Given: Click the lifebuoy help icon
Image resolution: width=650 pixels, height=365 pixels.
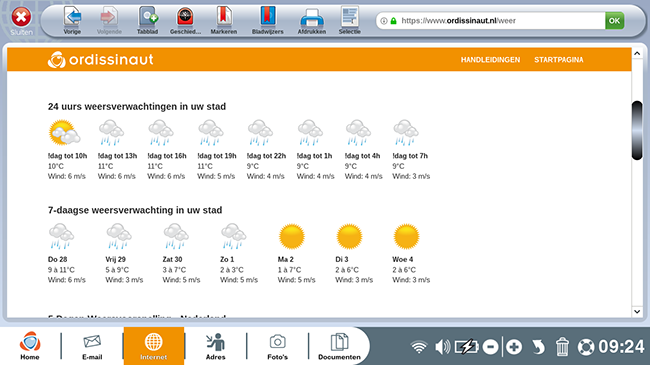Looking at the screenshot, I should pyautogui.click(x=586, y=347).
